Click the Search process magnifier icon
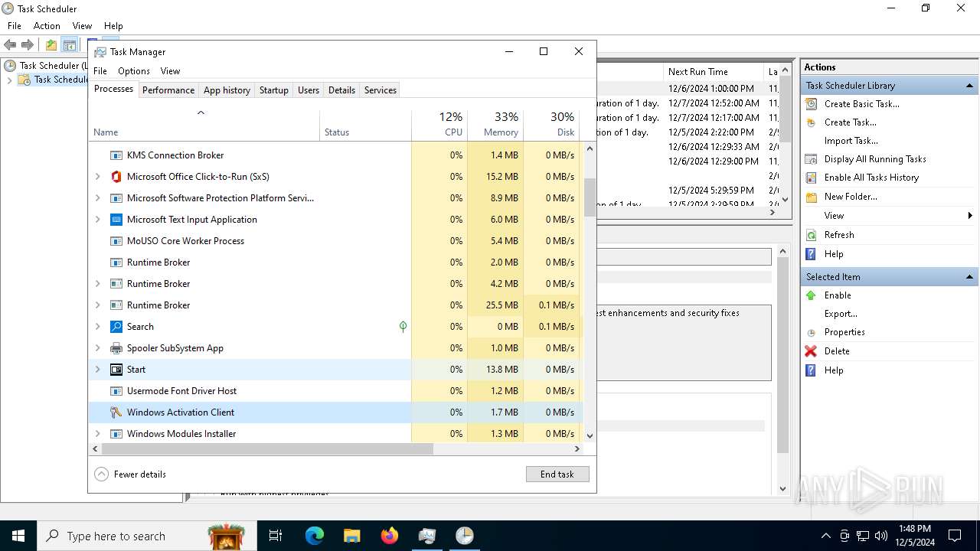Viewport: 980px width, 551px height. point(116,327)
